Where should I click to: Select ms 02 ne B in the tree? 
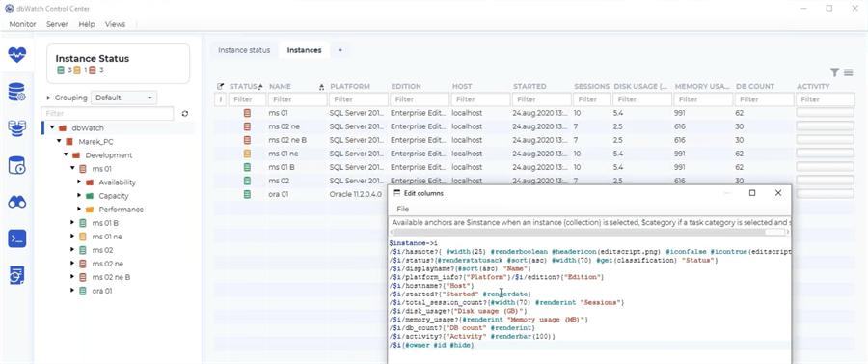click(x=111, y=277)
